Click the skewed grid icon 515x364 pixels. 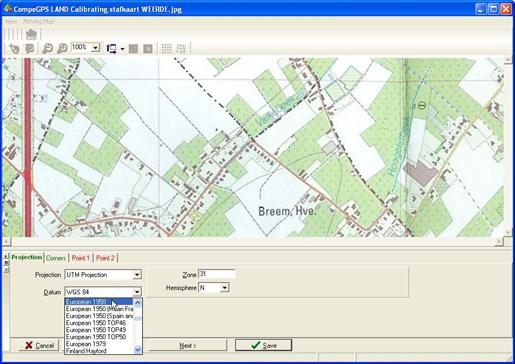point(181,49)
